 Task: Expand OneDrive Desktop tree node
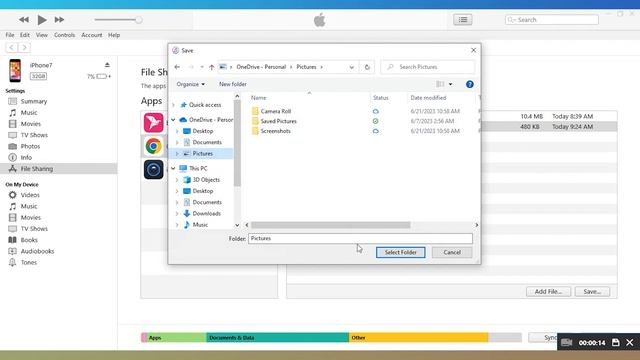(x=177, y=131)
